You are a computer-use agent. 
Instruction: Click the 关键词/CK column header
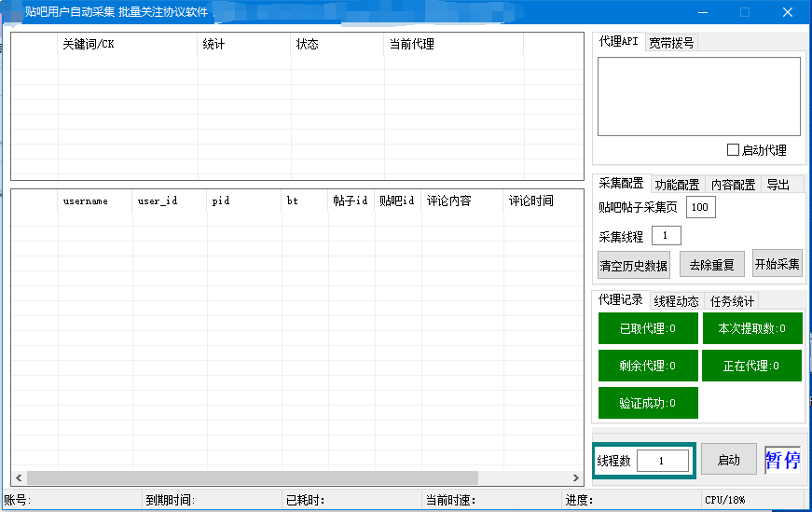point(128,44)
